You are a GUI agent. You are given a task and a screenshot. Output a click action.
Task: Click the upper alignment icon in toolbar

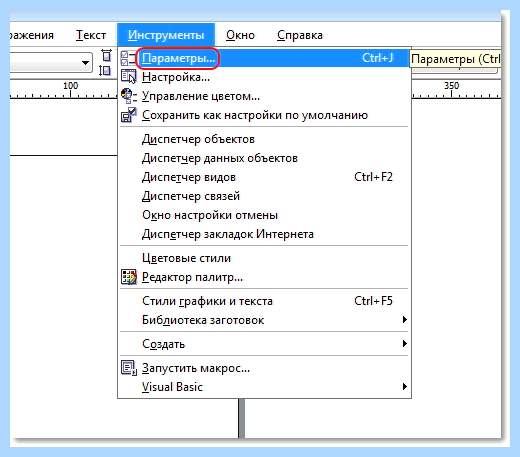pyautogui.click(x=106, y=55)
